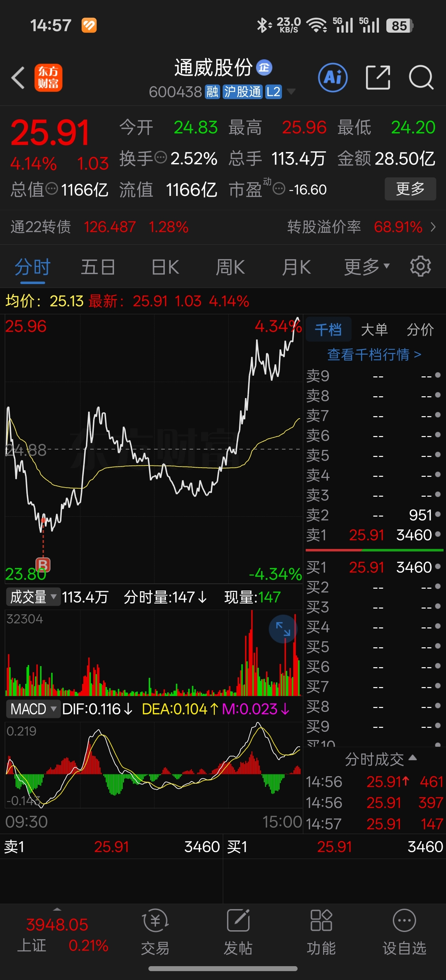446x980 pixels.
Task: Tap the bottom 买1 25.91 3460 quote
Action: coord(334,847)
